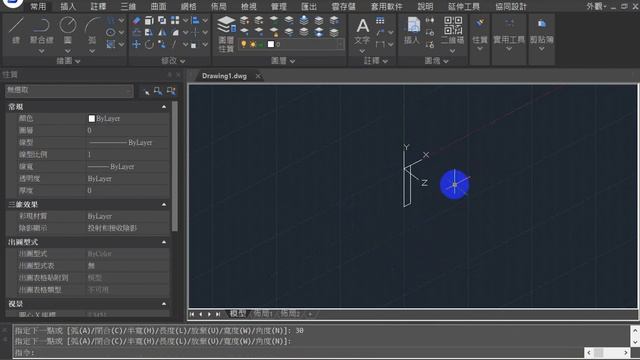This screenshot has width=640, height=360.
Task: Toggle layer freeze sun icon
Action: pos(252,44)
